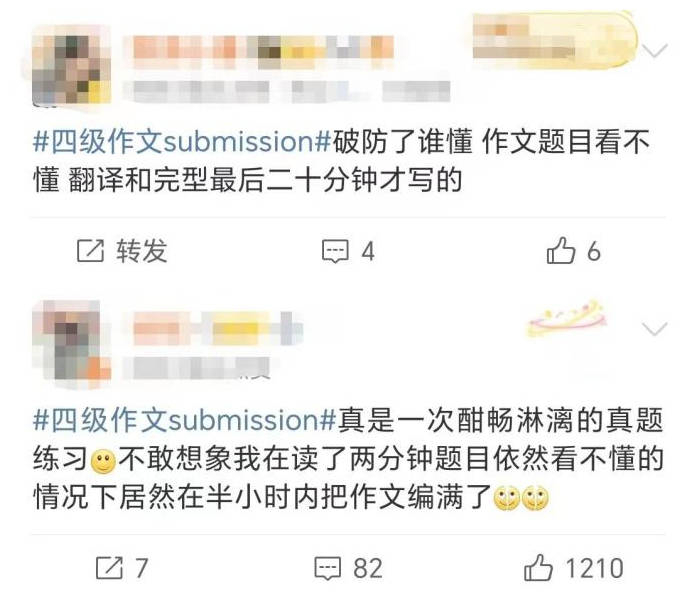
Task: Open blurred avatar of second poster
Action: pos(71,345)
